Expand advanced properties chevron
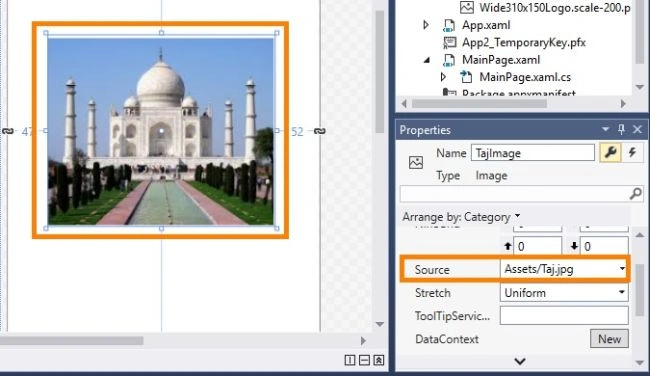 [520, 361]
